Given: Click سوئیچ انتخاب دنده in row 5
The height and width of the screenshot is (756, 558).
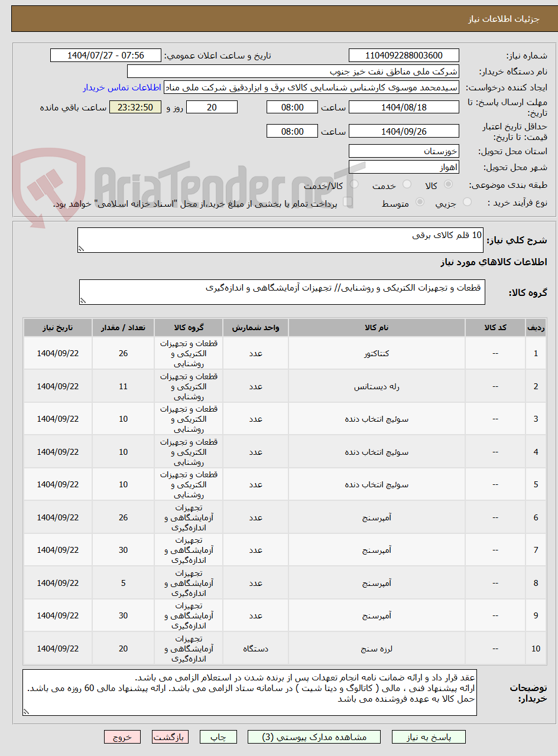Looking at the screenshot, I should pyautogui.click(x=377, y=484).
